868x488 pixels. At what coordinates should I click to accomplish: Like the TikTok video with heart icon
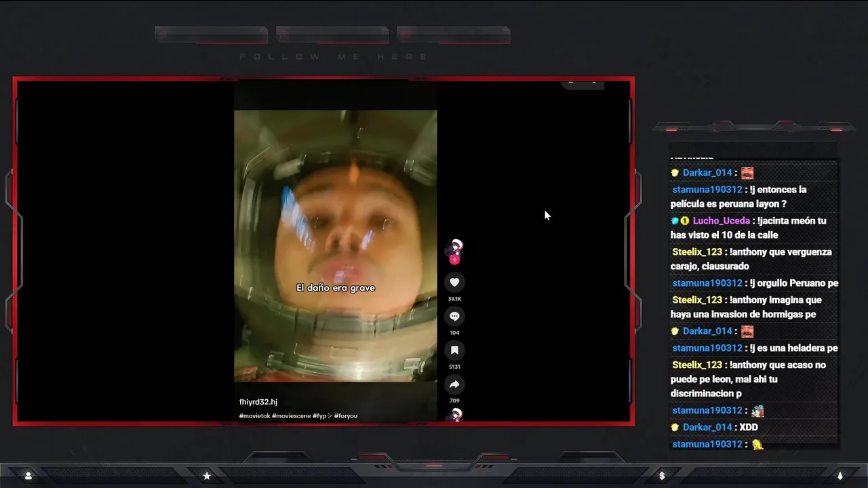pos(454,282)
